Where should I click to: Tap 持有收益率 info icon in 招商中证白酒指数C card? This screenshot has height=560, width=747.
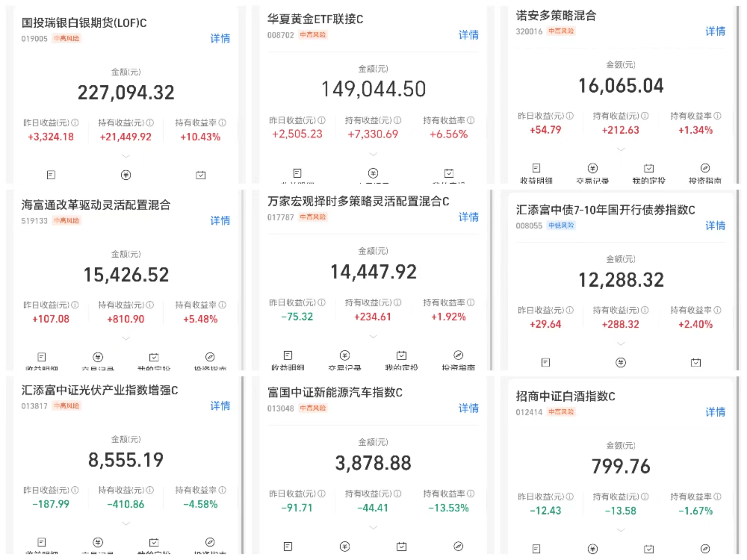(718, 497)
